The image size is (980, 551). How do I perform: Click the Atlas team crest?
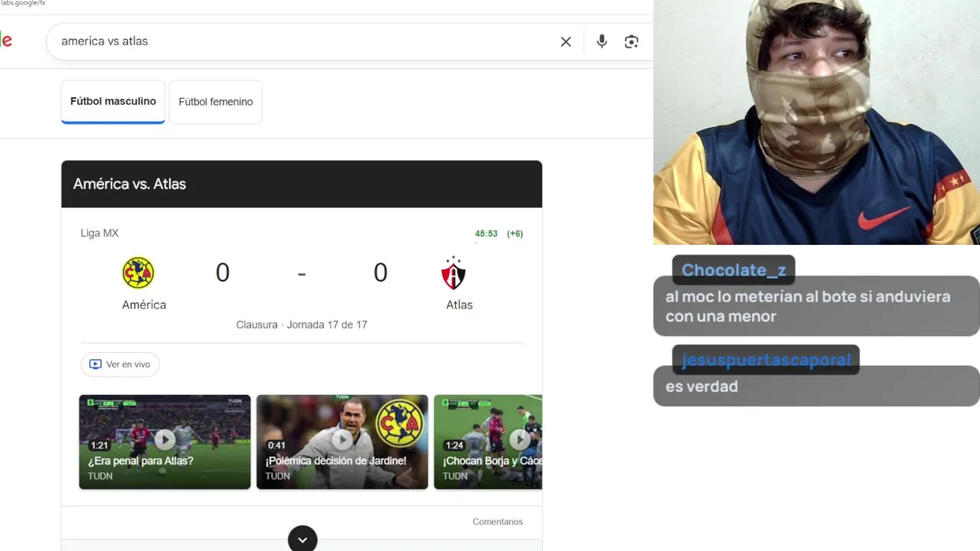click(x=453, y=273)
